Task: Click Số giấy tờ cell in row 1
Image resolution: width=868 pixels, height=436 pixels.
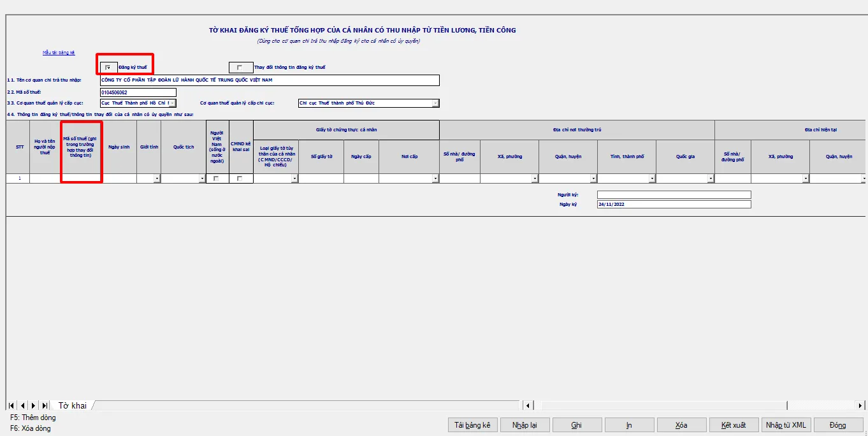Action: [321, 178]
